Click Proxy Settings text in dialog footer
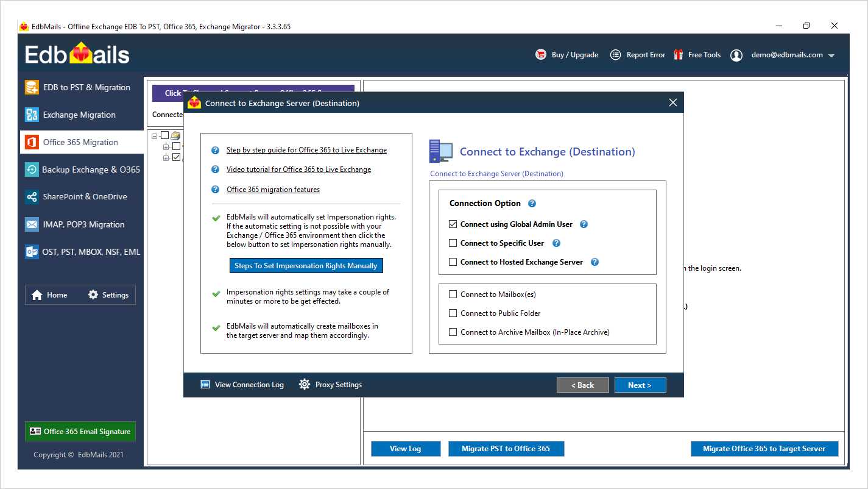 point(339,385)
